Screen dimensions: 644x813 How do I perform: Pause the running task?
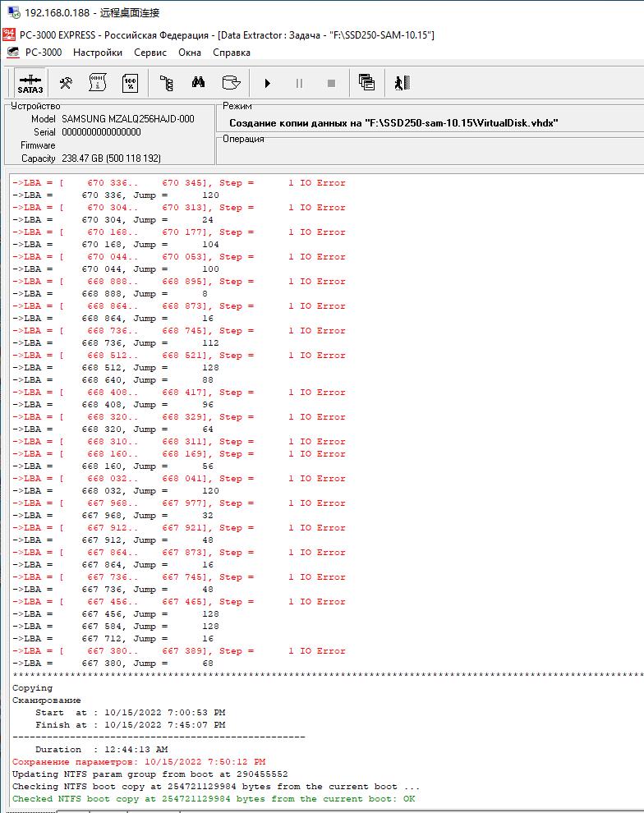point(299,83)
